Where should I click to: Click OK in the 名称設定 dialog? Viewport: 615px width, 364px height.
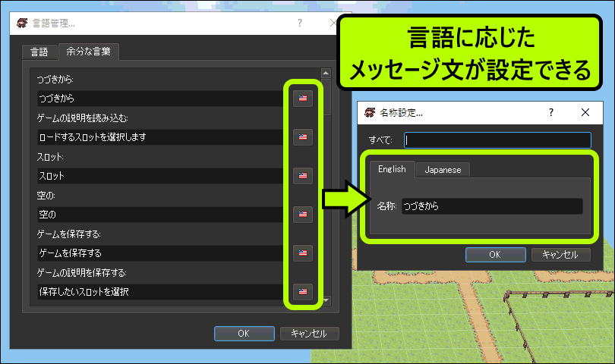[494, 255]
